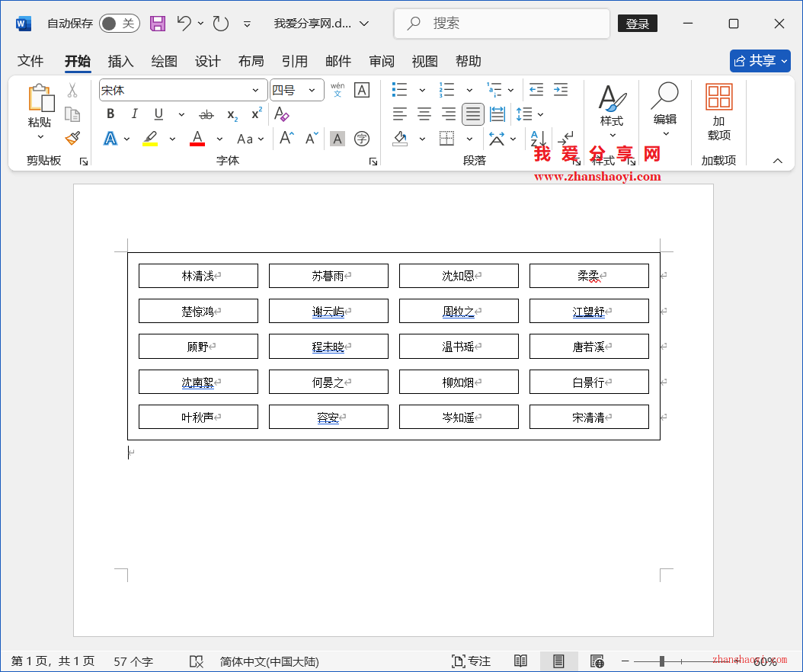Image resolution: width=803 pixels, height=672 pixels.
Task: Switch to Read Mode view
Action: tap(521, 661)
